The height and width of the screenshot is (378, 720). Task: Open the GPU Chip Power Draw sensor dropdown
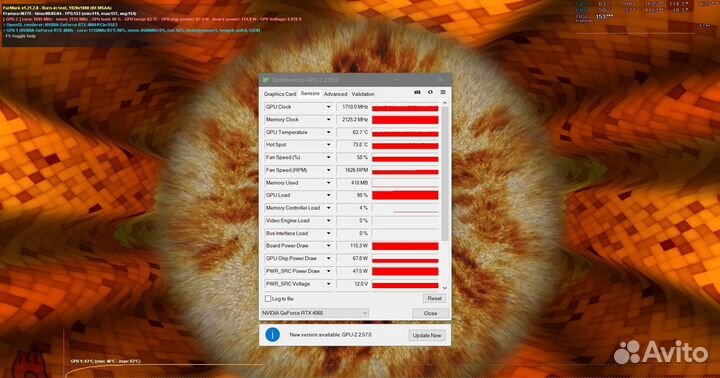pyautogui.click(x=328, y=259)
